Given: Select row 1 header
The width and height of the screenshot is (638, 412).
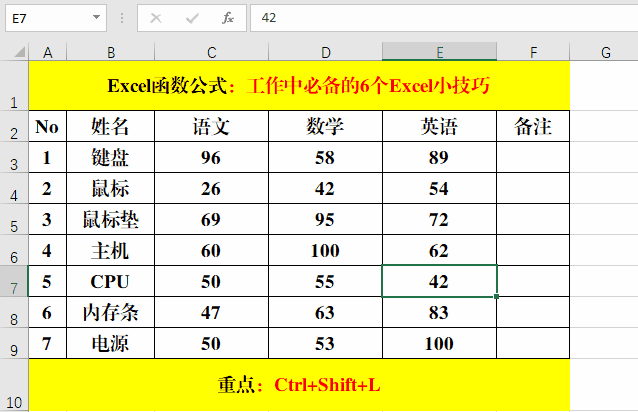Looking at the screenshot, I should [x=14, y=86].
